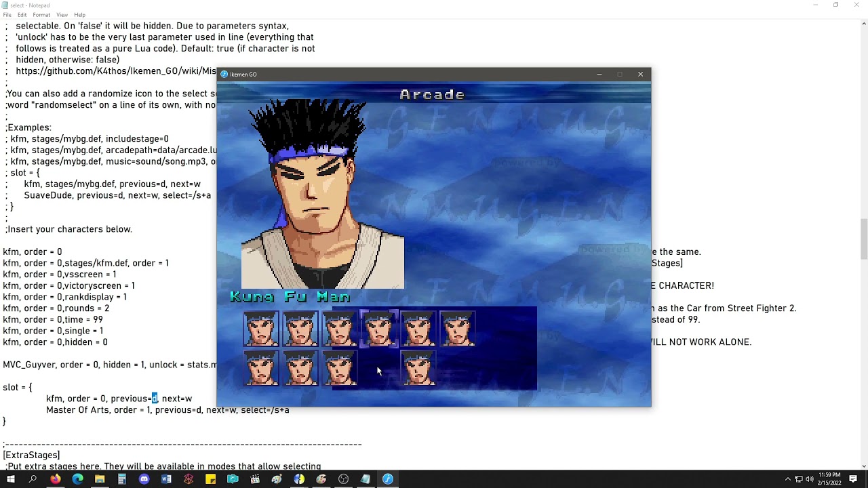868x488 pixels.
Task: Open Media Player Classic 321 icon
Action: pos(255,479)
